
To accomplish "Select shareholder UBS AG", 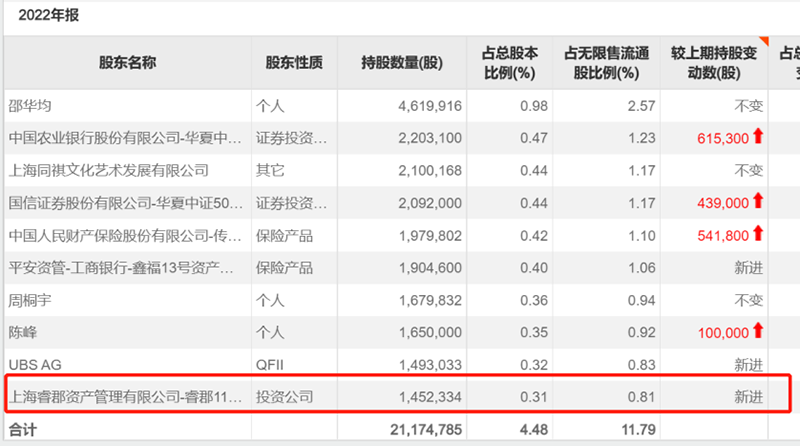I will click(35, 365).
